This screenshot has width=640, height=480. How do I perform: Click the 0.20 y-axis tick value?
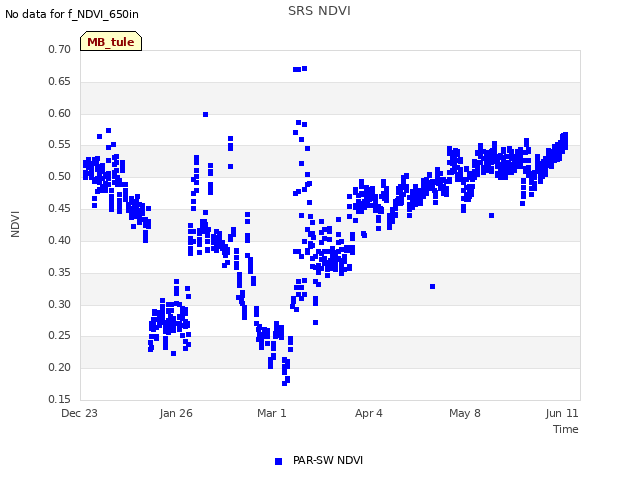pos(60,367)
